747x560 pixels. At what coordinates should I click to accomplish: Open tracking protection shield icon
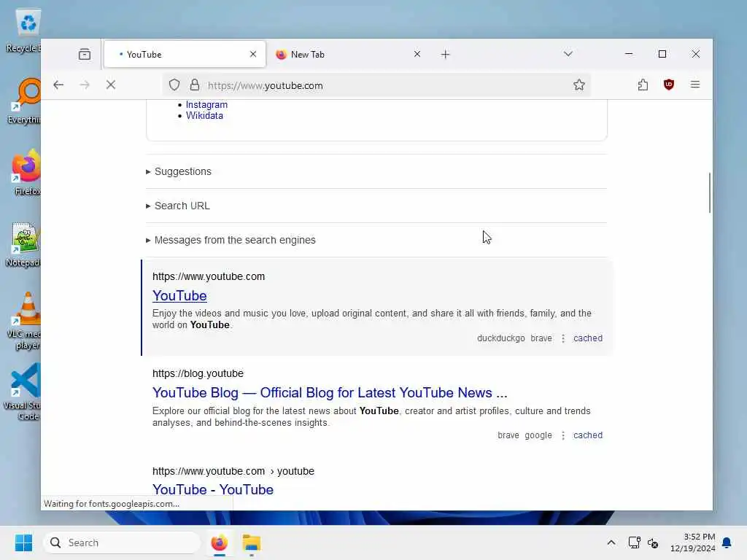pos(174,85)
